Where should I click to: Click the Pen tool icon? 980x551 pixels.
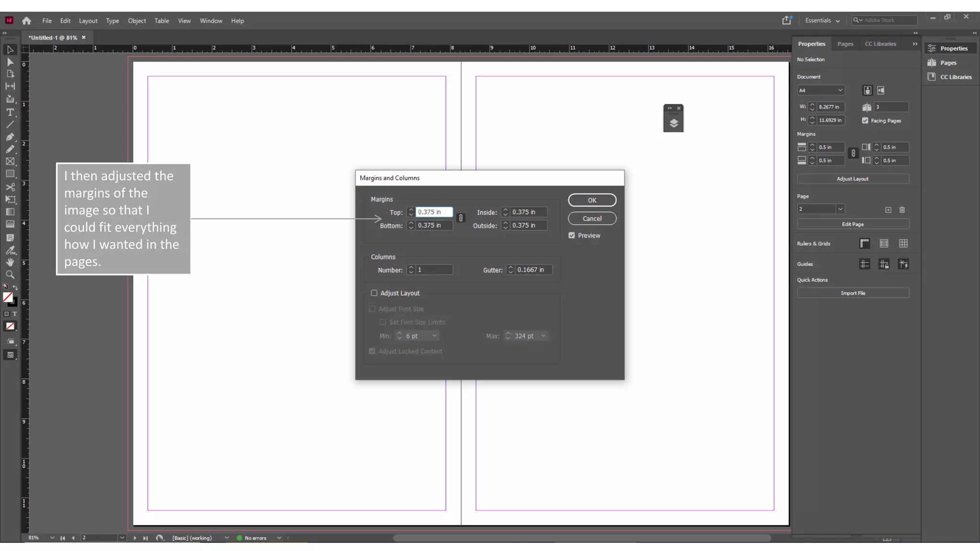tap(10, 137)
